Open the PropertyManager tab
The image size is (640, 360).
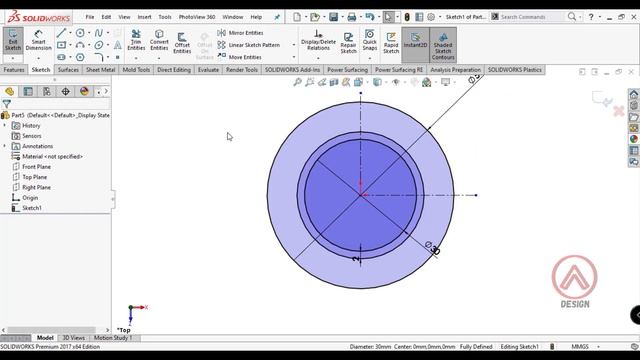pyautogui.click(x=28, y=91)
